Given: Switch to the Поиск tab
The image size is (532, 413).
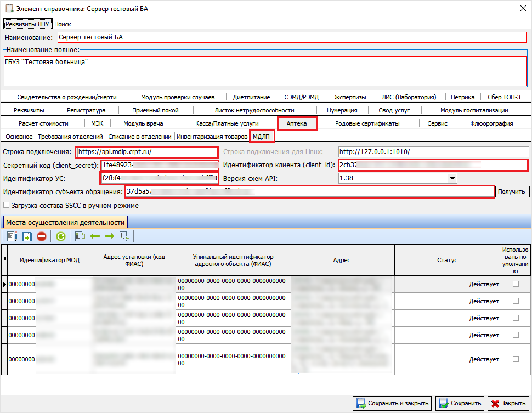Looking at the screenshot, I should tap(63, 24).
